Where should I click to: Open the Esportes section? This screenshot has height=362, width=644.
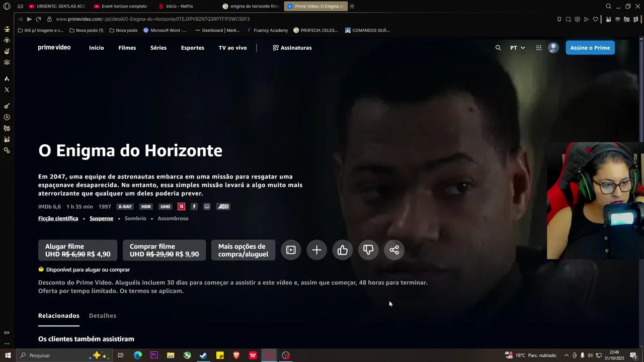[193, 48]
